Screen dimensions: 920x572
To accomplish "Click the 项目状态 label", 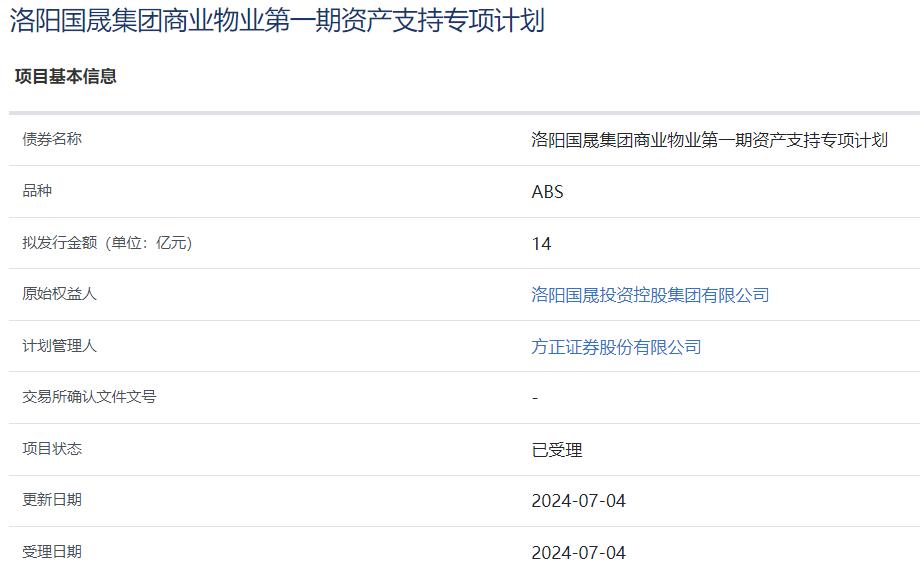I will (52, 448).
